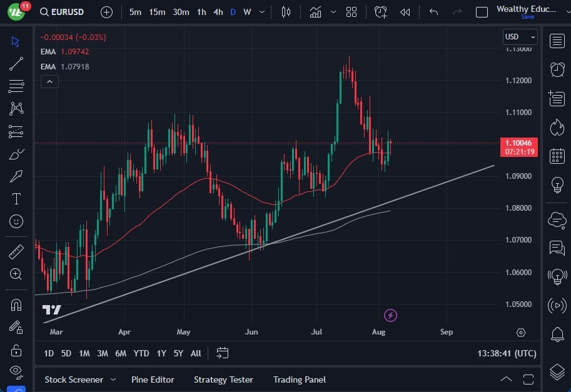This screenshot has height=392, width=571.
Task: Click the red 1.10046 price label
Action: click(x=518, y=143)
